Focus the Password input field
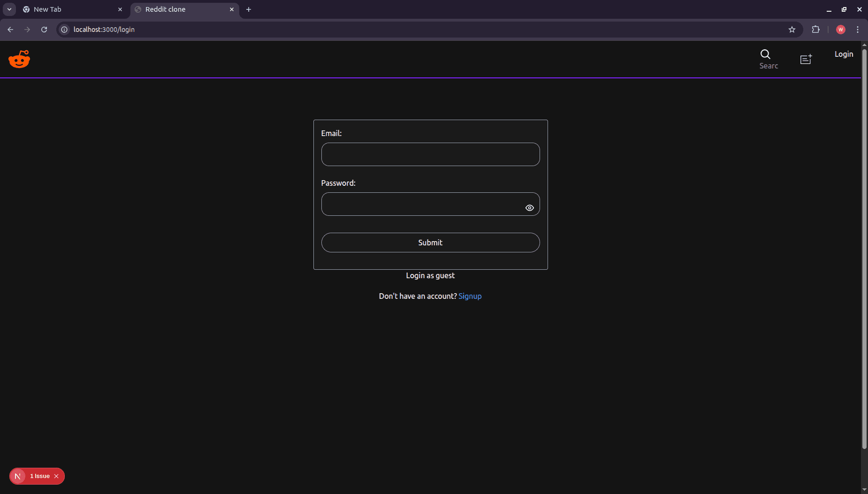Image resolution: width=868 pixels, height=494 pixels. click(x=430, y=204)
